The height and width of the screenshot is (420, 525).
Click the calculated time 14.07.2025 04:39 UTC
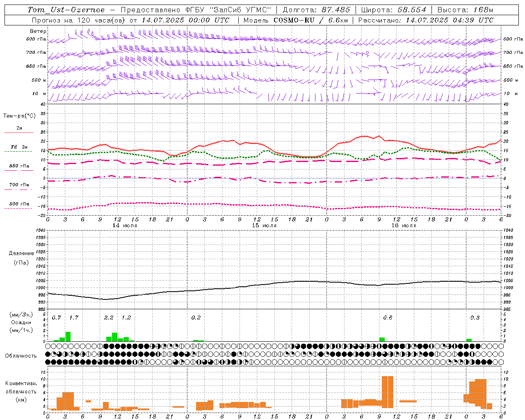click(450, 20)
